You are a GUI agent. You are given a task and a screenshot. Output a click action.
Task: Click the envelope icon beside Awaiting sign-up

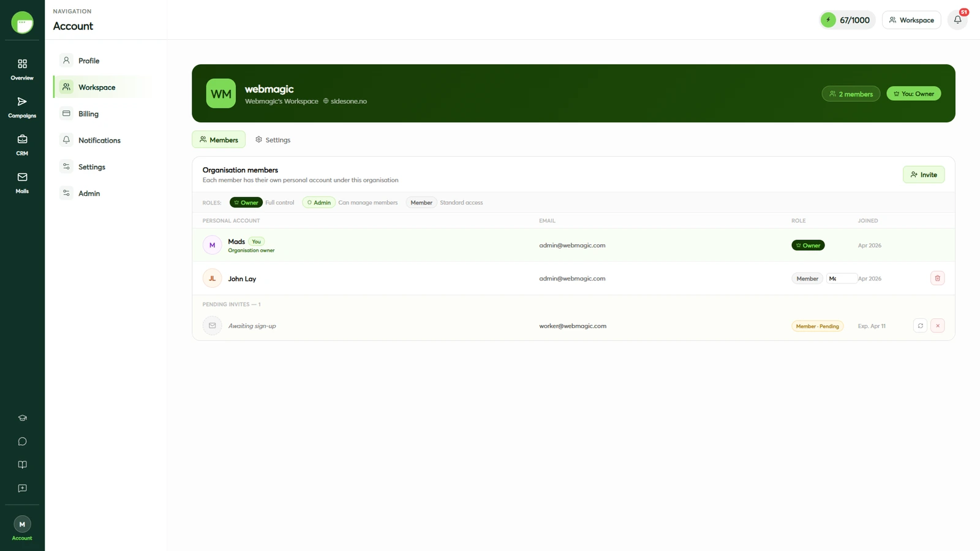213,326
